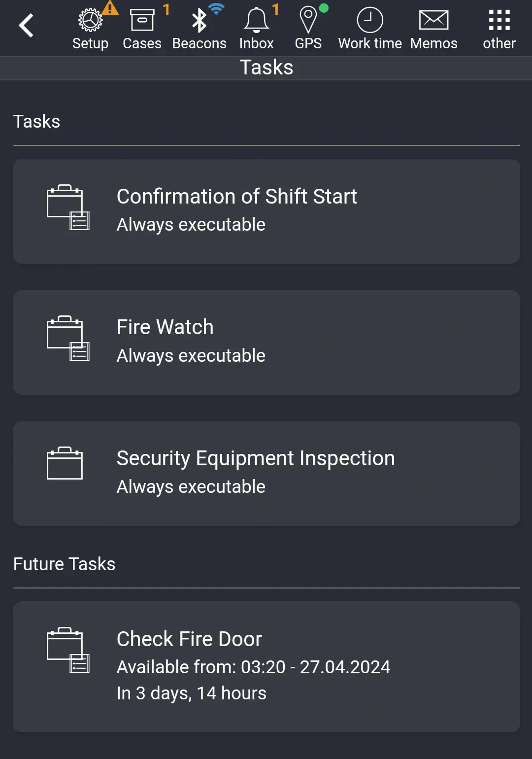The width and height of the screenshot is (532, 759).
Task: Tap the Tasks section header
Action: [x=37, y=121]
